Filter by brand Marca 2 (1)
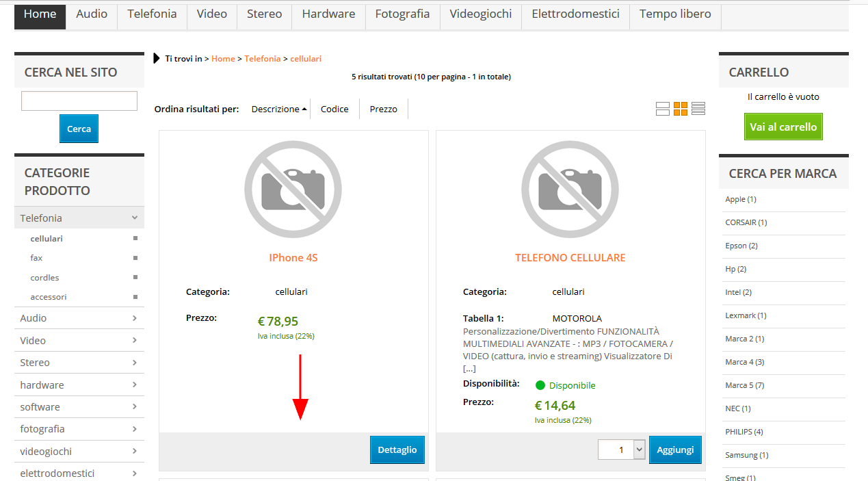The height and width of the screenshot is (481, 868). (x=745, y=339)
